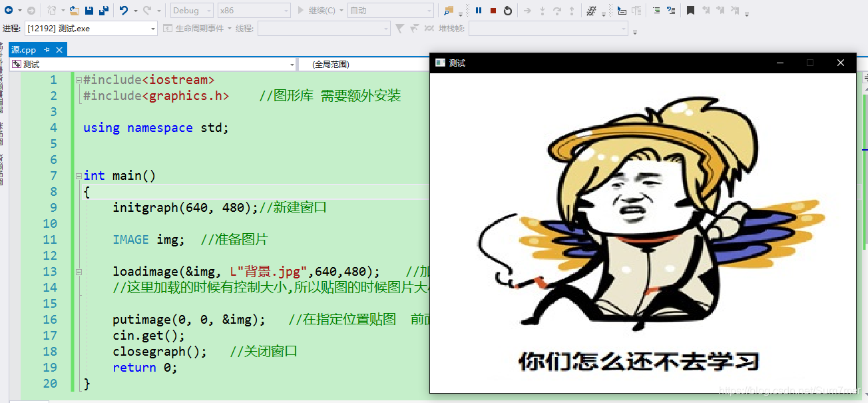868x403 pixels.
Task: Click the 生命周期事件 button
Action: pyautogui.click(x=194, y=29)
